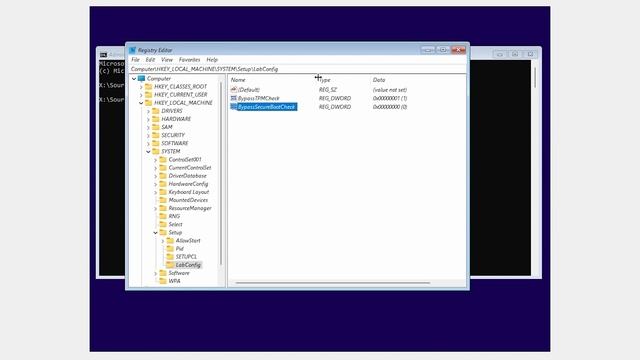
Task: Click the SETUPCL folder icon
Action: pyautogui.click(x=170, y=257)
